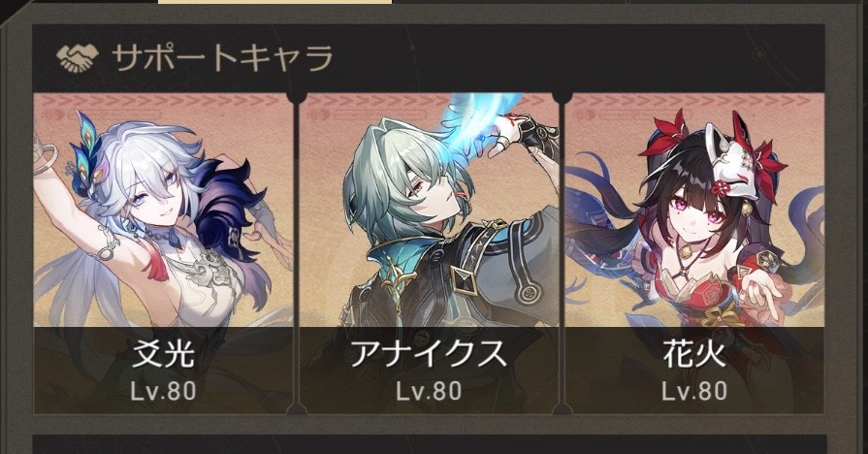This screenshot has width=868, height=454.
Task: Click the 爻光 name label
Action: (x=163, y=353)
